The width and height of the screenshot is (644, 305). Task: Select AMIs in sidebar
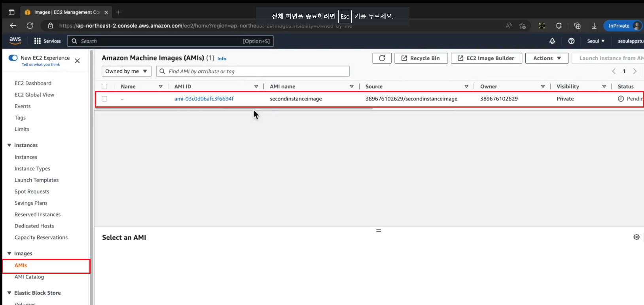[21, 265]
